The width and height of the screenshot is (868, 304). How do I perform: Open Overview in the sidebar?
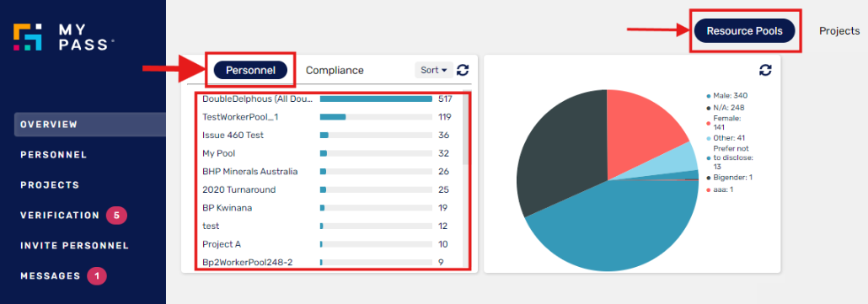click(89, 125)
